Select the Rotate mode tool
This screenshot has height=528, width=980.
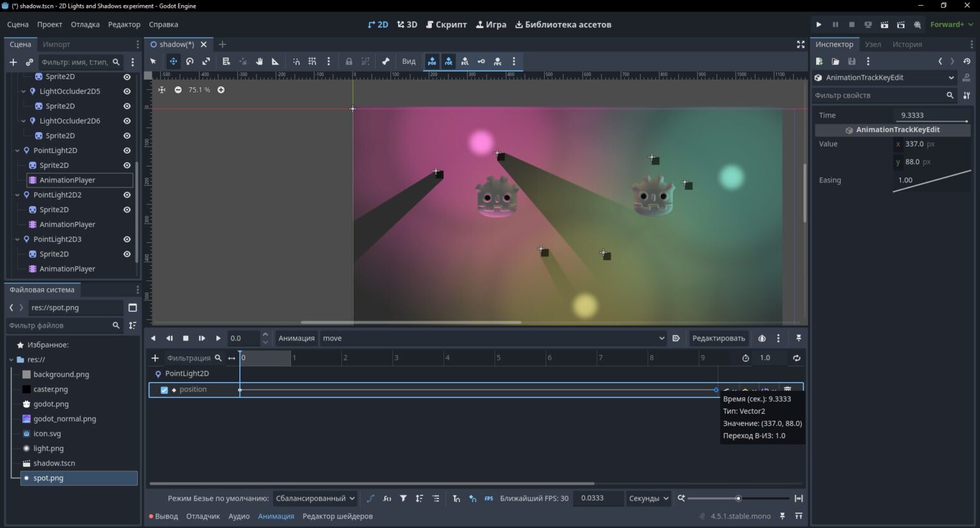(189, 61)
